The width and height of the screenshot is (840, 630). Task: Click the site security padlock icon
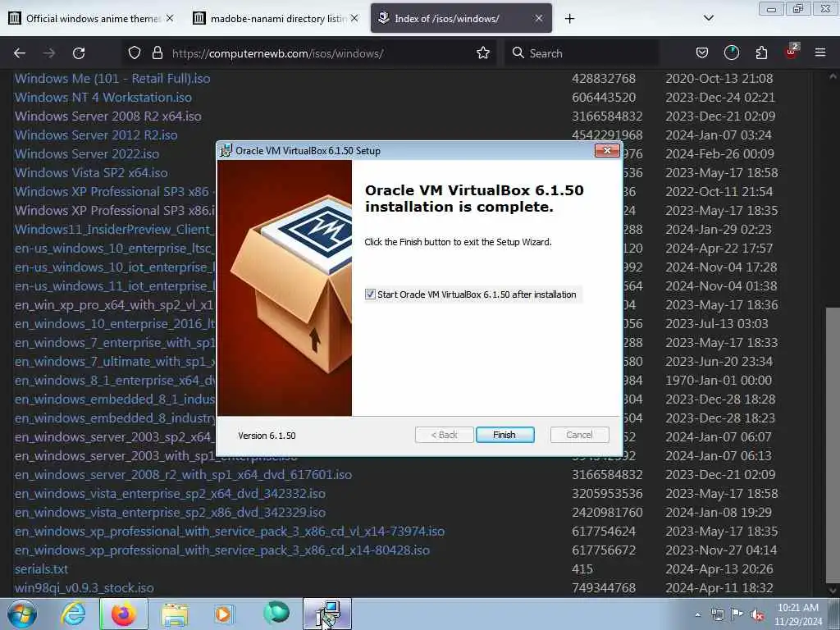(x=157, y=53)
